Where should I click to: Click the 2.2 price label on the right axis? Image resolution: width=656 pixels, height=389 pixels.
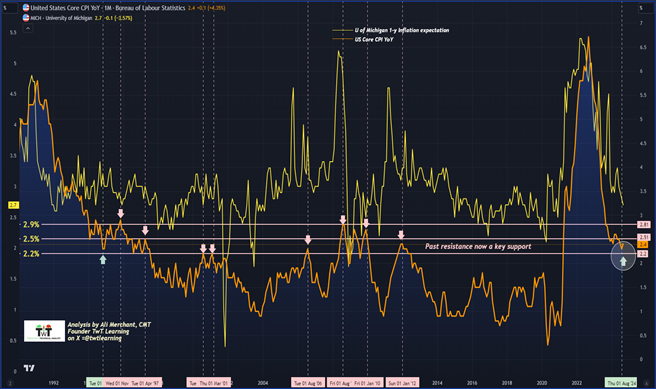click(x=643, y=253)
